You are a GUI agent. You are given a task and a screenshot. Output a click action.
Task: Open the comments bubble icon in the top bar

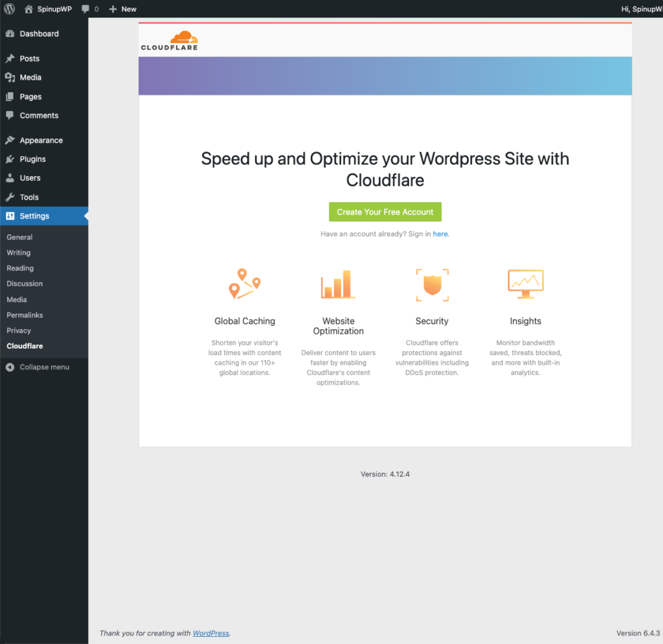[x=84, y=9]
